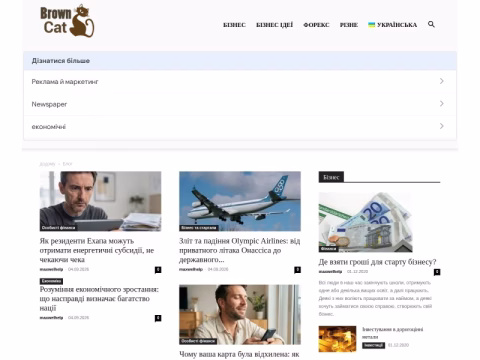Click category tag on smiling man image
This screenshot has height=360, width=480.
pyautogui.click(x=198, y=341)
